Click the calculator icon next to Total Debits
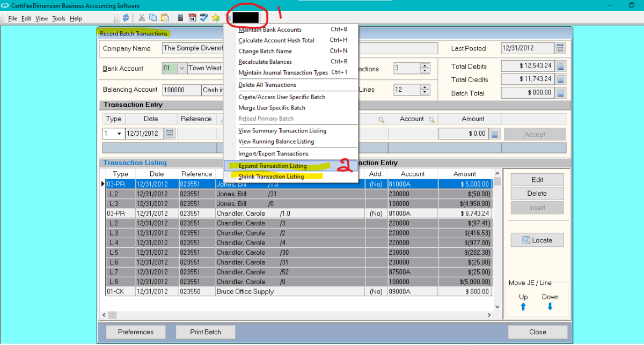644x346 pixels. point(560,66)
